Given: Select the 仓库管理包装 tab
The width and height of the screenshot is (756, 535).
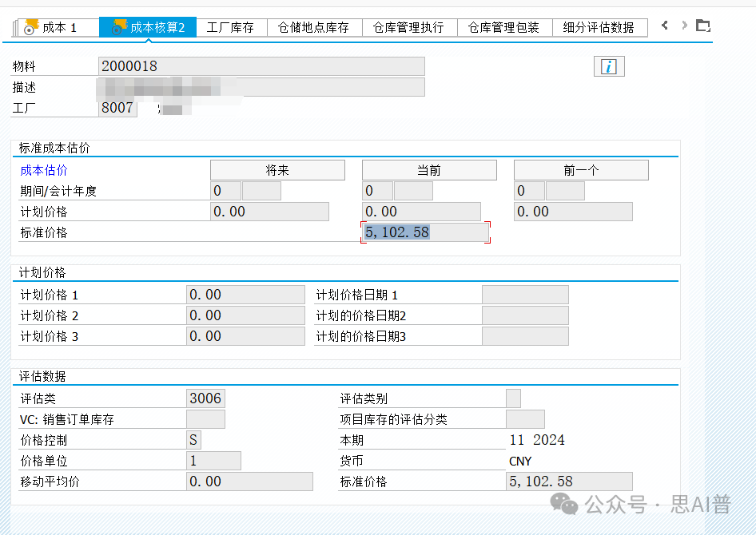Looking at the screenshot, I should tap(503, 27).
